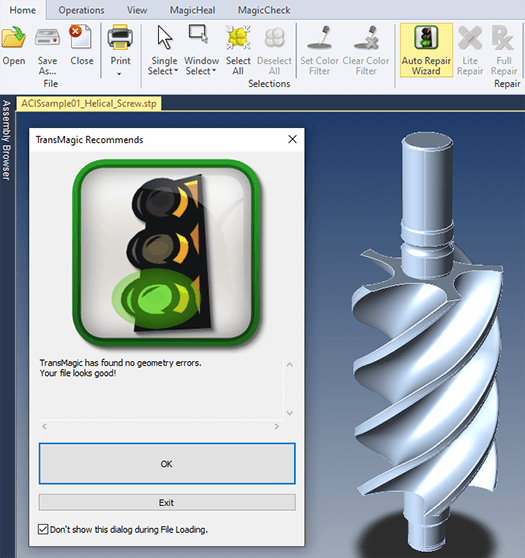Switch to the Home ribbon tab

[22, 10]
